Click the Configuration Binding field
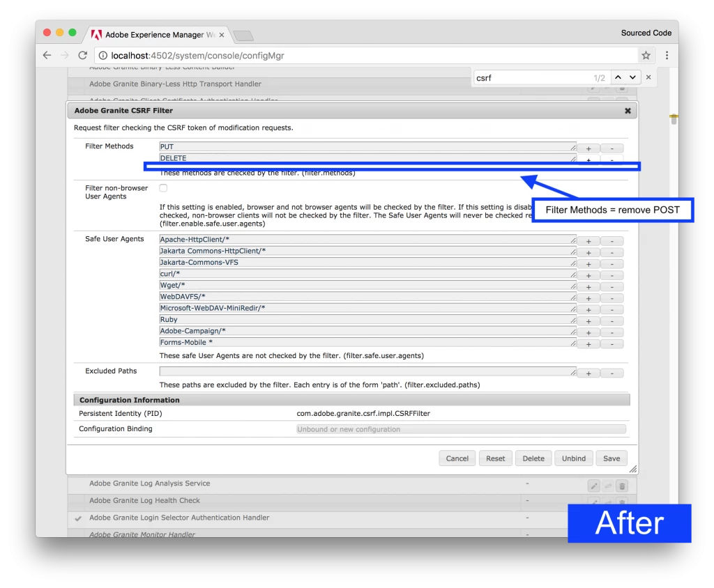Image resolution: width=714 pixels, height=588 pixels. pyautogui.click(x=461, y=429)
